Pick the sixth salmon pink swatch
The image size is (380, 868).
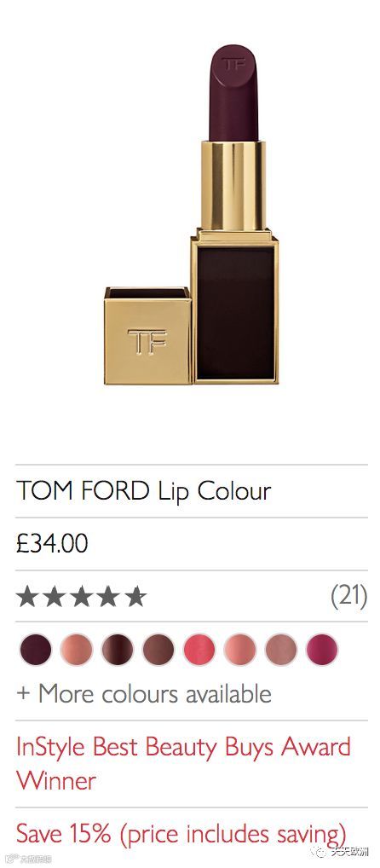click(240, 650)
